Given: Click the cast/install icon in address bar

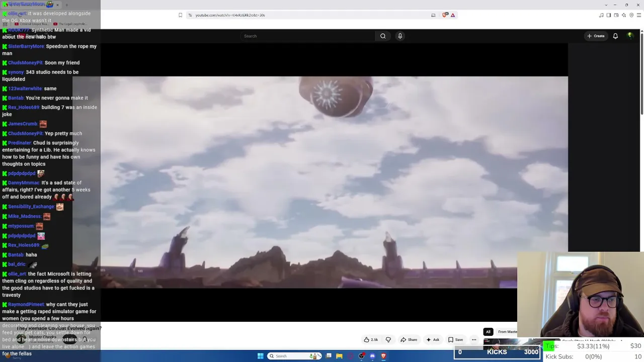Looking at the screenshot, I should tap(433, 15).
